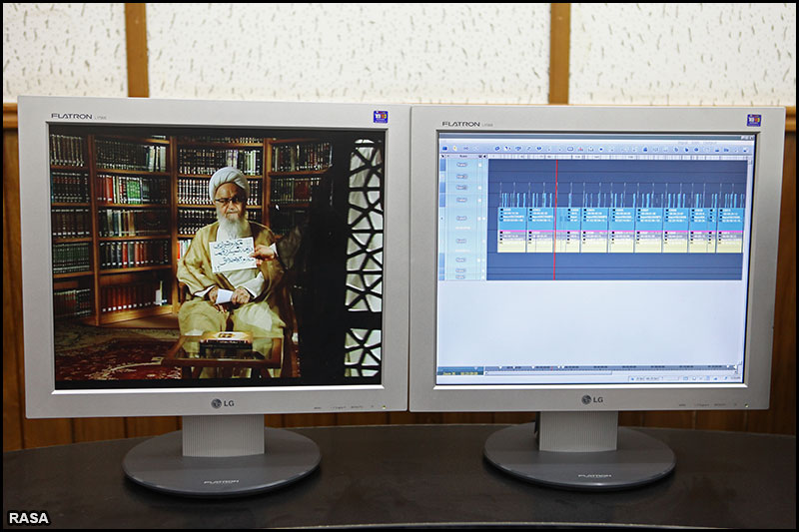Select the label of the blue video clip track
The image size is (799, 532).
point(461,218)
